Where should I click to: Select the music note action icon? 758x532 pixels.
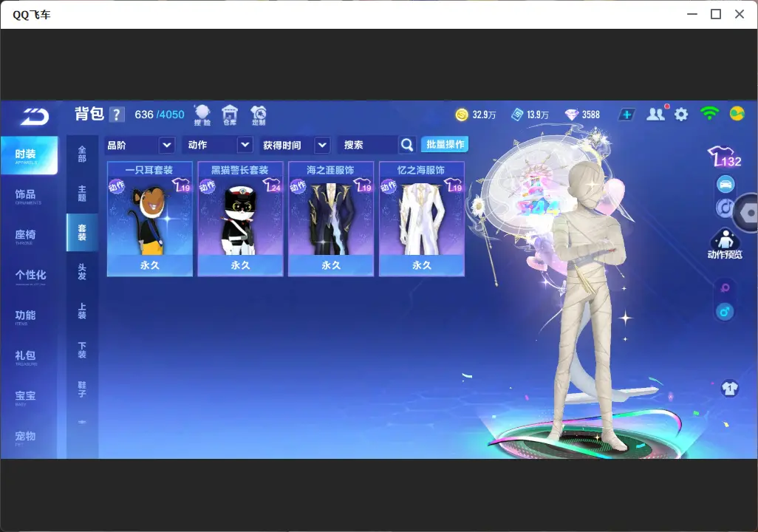pyautogui.click(x=724, y=208)
